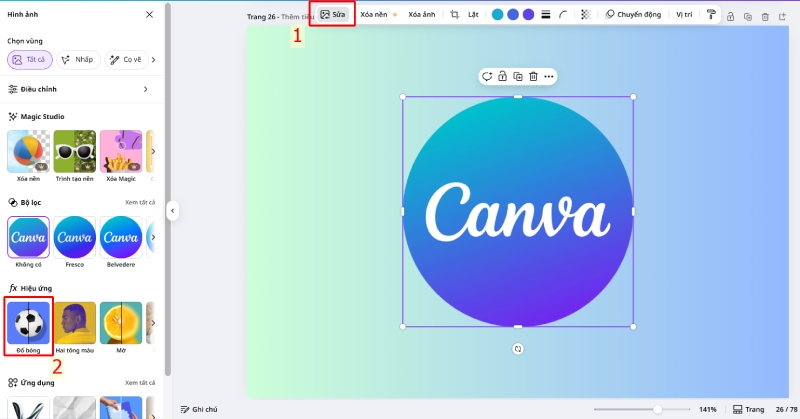Image resolution: width=800 pixels, height=419 pixels.
Task: Open the blue color swatch
Action: (x=513, y=14)
